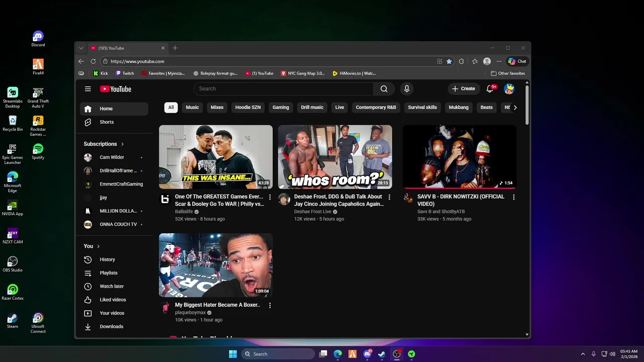Open the Steam desktop icon
Viewport: 644px width, 362px height.
(x=13, y=321)
